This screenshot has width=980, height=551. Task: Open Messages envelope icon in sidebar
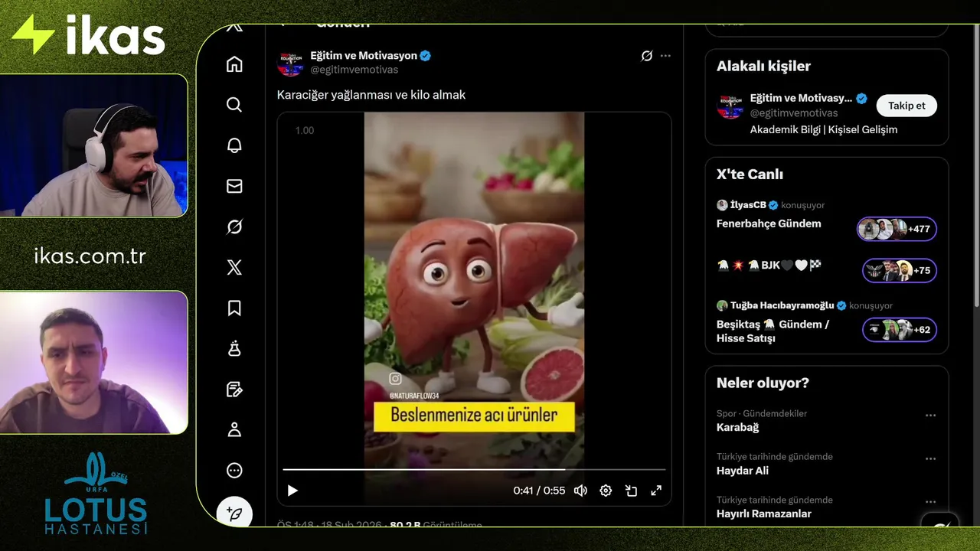(x=234, y=186)
